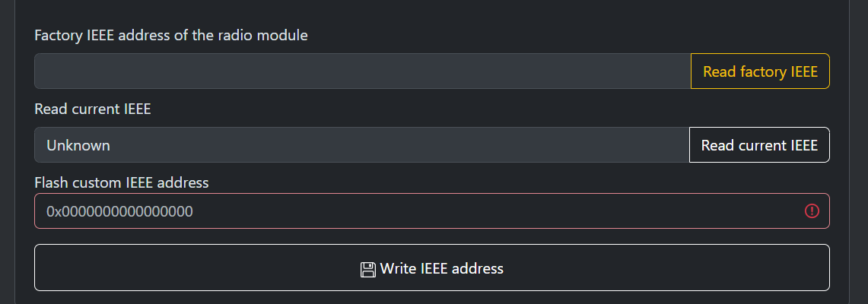This screenshot has height=304, width=868.
Task: Click the 'Factory IEEE address of the radio module' label
Action: (x=171, y=35)
